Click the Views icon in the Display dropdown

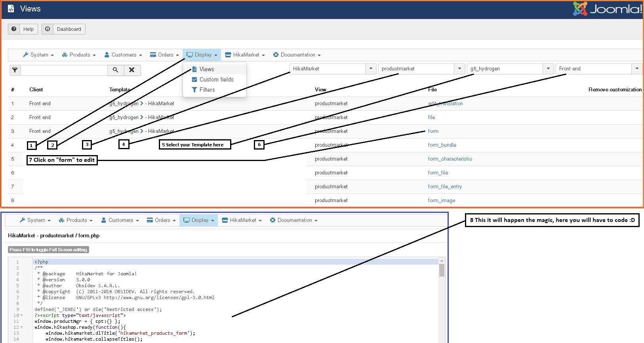[x=194, y=69]
